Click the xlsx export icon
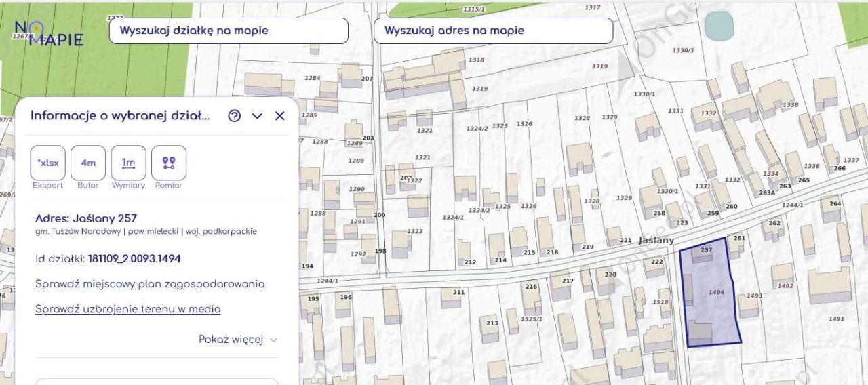This screenshot has width=868, height=385. [48, 163]
